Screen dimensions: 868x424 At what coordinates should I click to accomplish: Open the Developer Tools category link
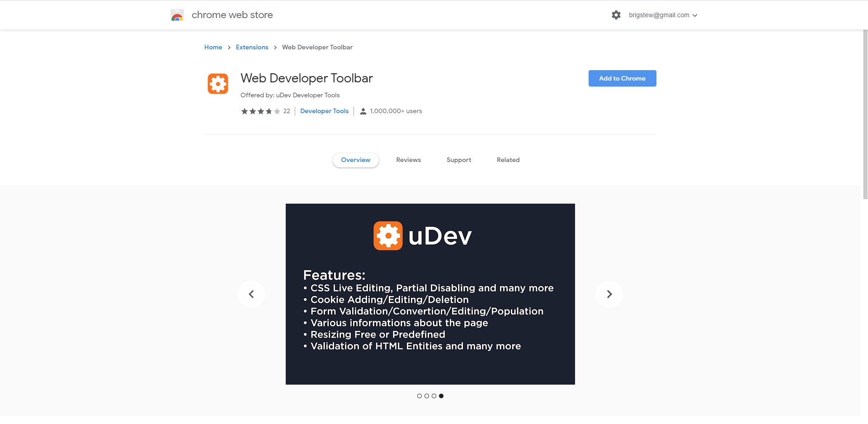325,111
